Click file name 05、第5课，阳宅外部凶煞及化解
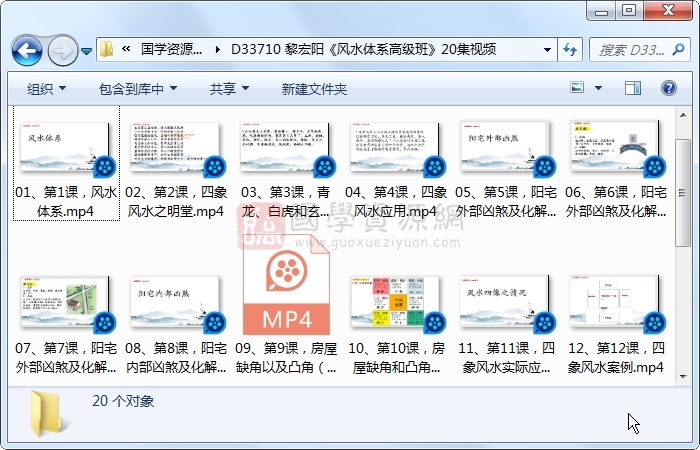Screen dimensions: 700x450 506,202
